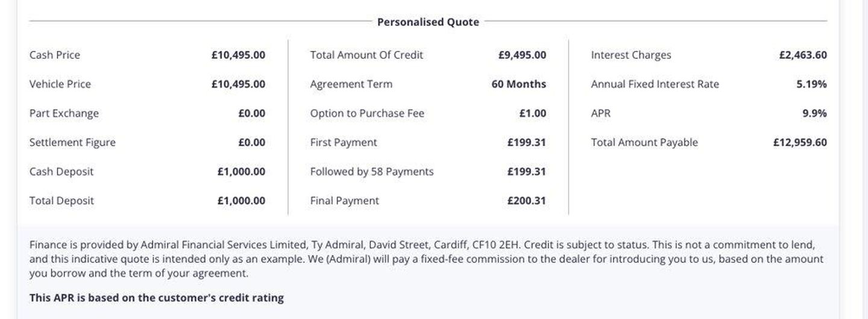Select the Annual Fixed Interest Rate 5.19% value
The height and width of the screenshot is (319, 868).
811,84
